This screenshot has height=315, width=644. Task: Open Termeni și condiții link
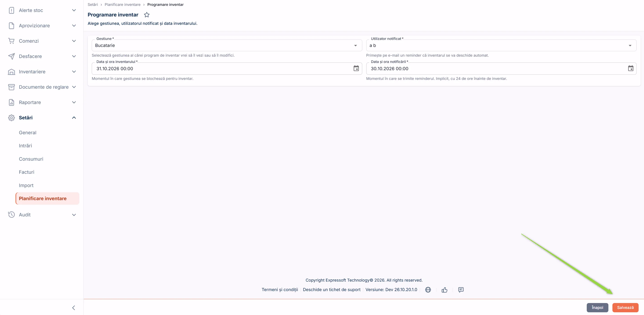280,290
